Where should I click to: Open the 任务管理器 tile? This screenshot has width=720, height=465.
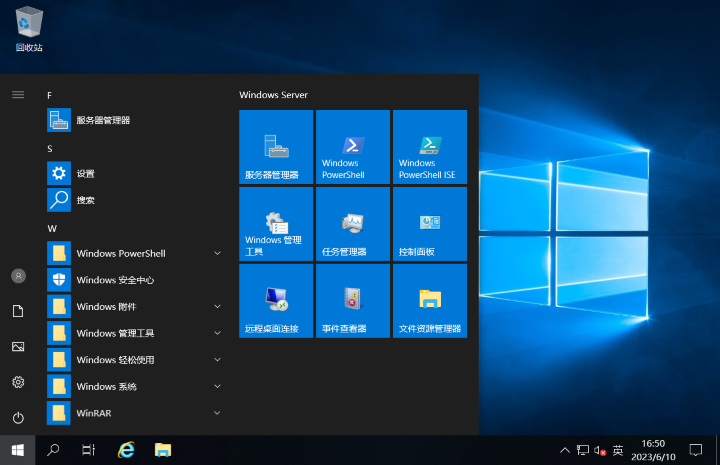click(x=353, y=224)
